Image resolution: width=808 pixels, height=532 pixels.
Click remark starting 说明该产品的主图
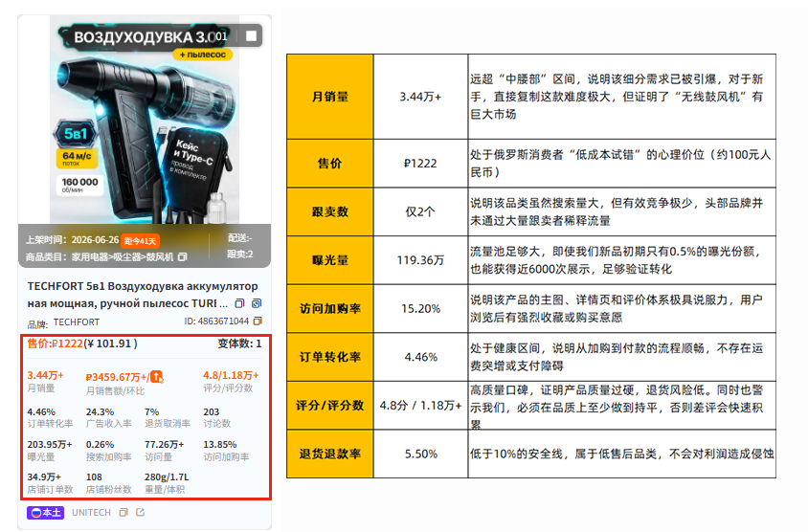pos(617,308)
